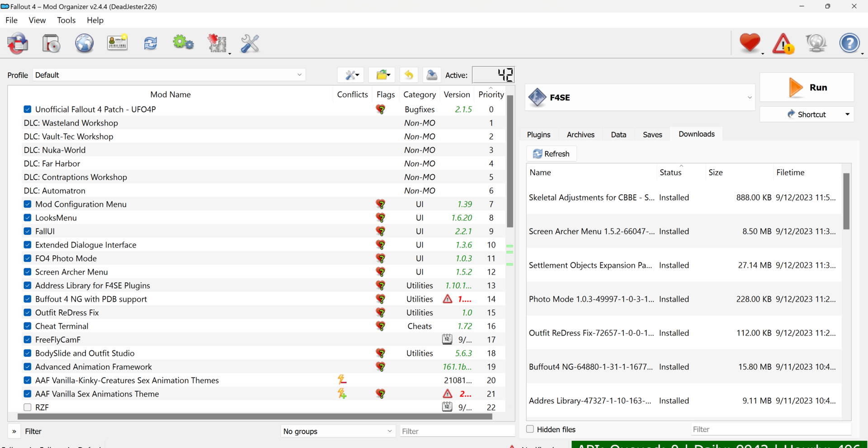Screen dimensions: 868x448
Task: Click the flag icon on the LooksMenu row
Action: [381, 218]
